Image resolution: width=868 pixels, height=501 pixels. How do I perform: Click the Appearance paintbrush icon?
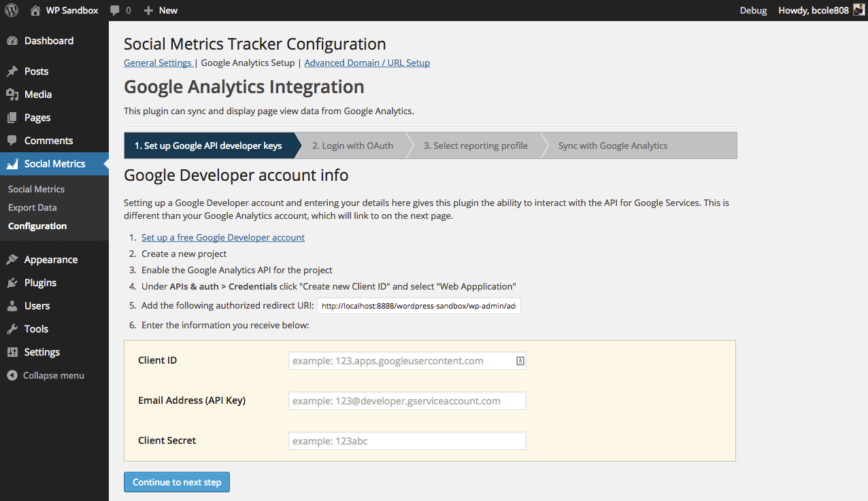[x=12, y=260]
